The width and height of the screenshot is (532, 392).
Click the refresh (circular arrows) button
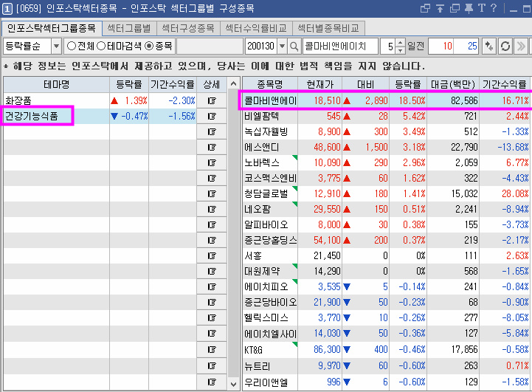click(505, 47)
